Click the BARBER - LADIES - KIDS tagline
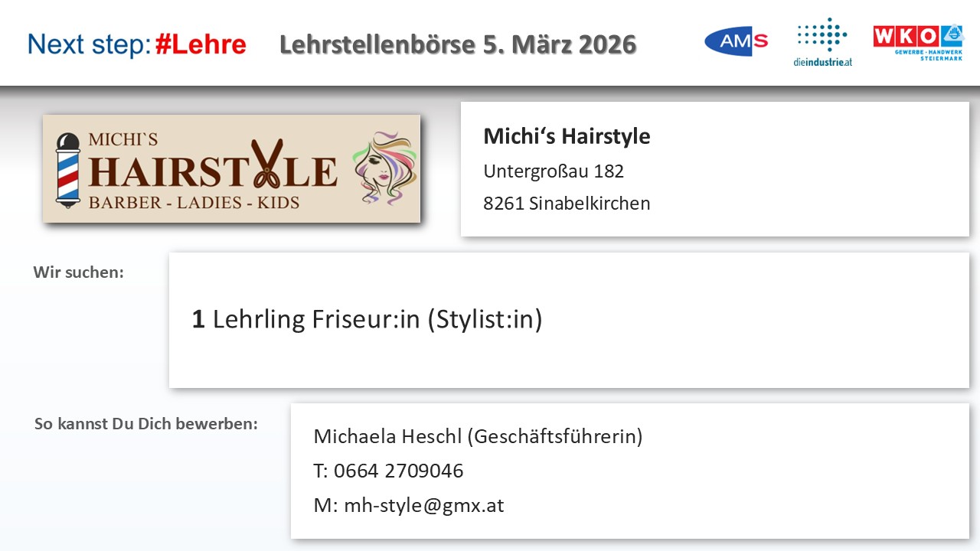 coord(194,203)
